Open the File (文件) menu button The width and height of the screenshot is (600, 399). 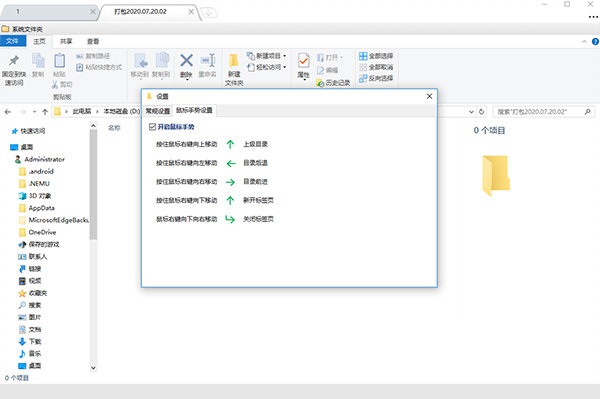tap(13, 41)
